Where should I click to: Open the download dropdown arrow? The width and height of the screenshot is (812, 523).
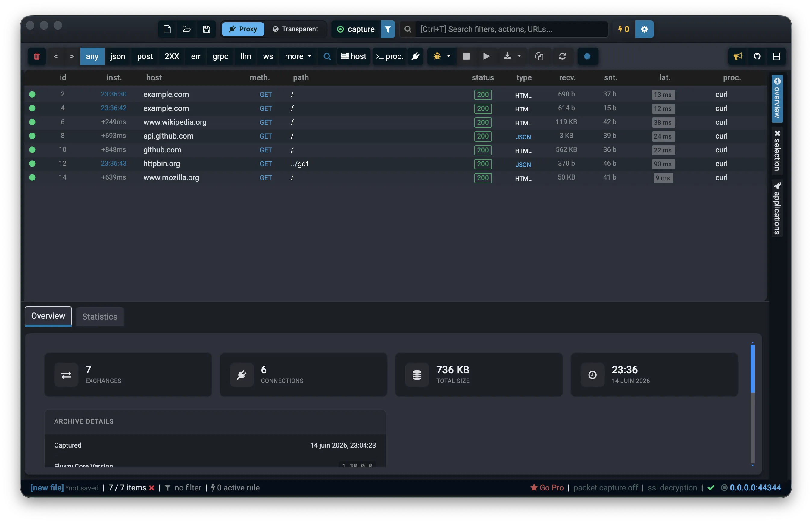pos(519,56)
